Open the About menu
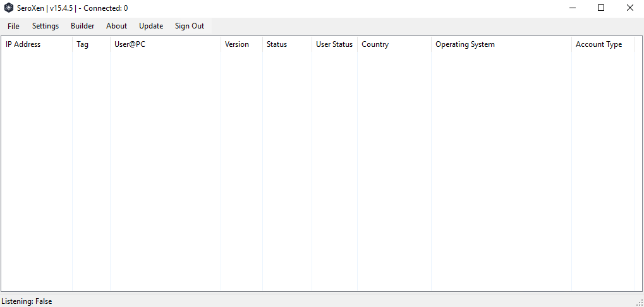 [x=116, y=26]
